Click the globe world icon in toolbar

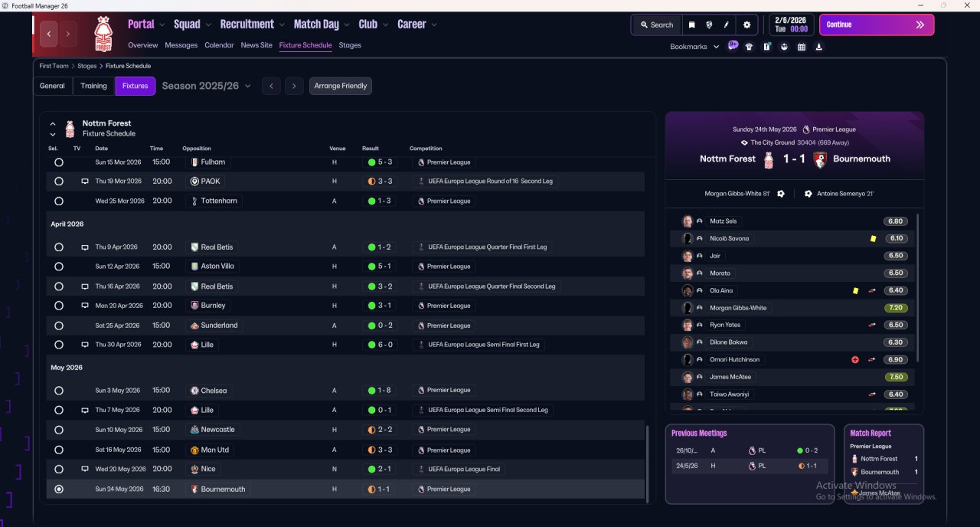pyautogui.click(x=709, y=25)
